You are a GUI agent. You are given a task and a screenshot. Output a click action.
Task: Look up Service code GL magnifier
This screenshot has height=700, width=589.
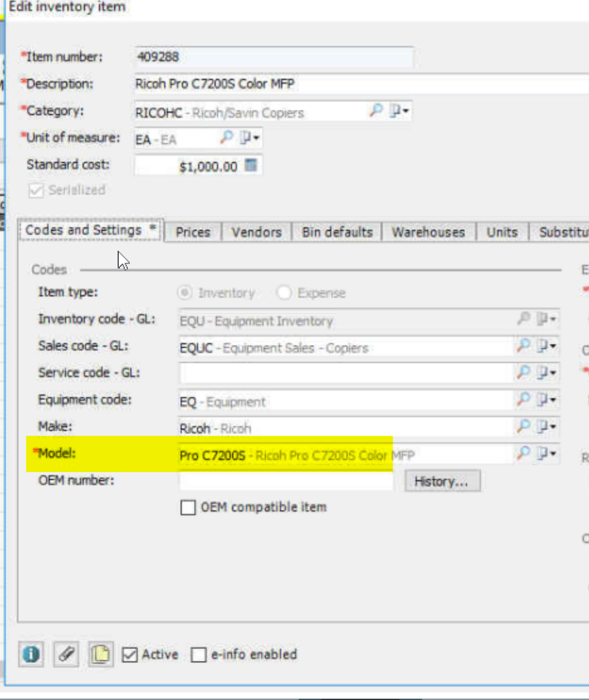(524, 372)
